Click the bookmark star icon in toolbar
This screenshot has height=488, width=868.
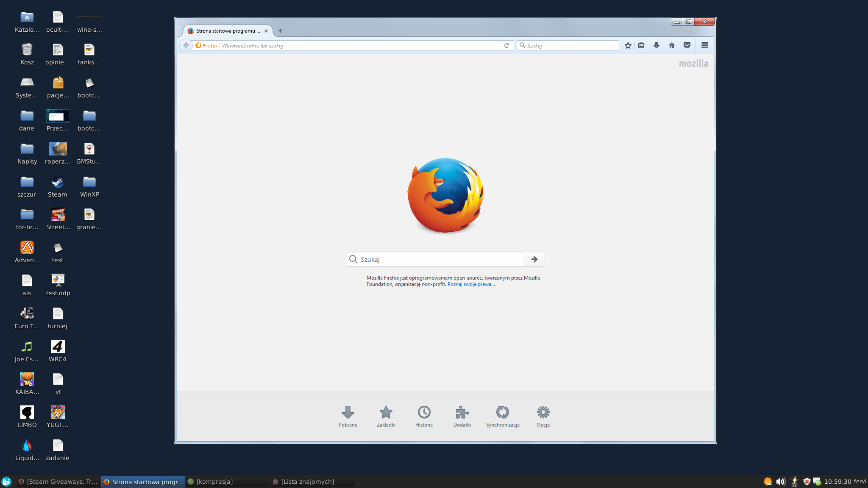(628, 45)
